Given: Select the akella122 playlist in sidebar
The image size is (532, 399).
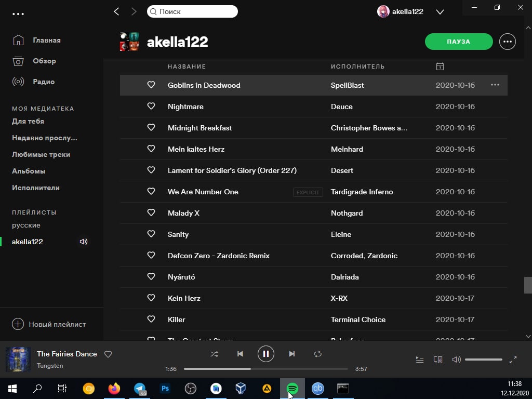Looking at the screenshot, I should (28, 242).
